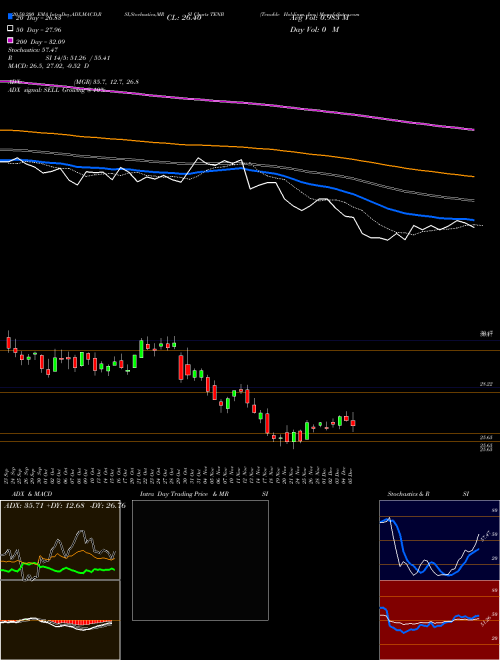Click the 'SI 14/5: 51.26 / 55.41' readout
The height and width of the screenshot is (660, 500).
pyautogui.click(x=77, y=58)
